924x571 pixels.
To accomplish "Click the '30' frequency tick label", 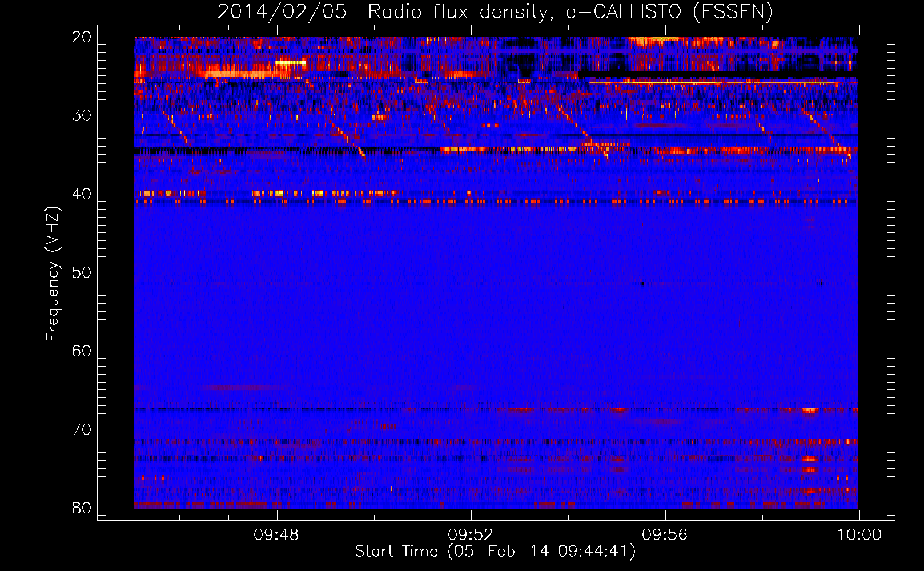I will (82, 115).
